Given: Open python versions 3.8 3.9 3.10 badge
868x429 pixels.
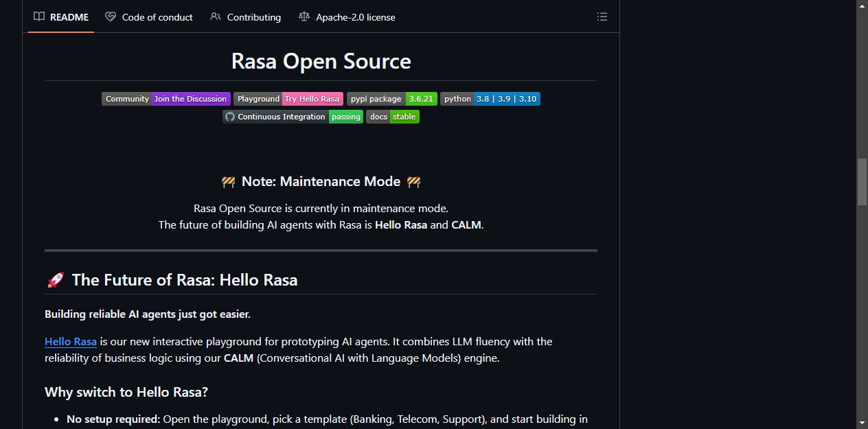Looking at the screenshot, I should coord(490,99).
